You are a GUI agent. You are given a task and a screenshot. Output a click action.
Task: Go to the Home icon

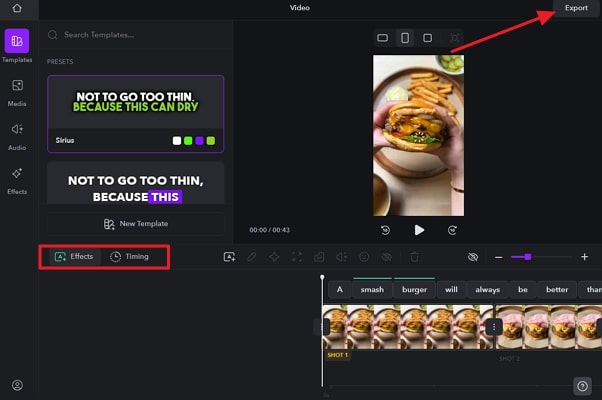click(17, 8)
